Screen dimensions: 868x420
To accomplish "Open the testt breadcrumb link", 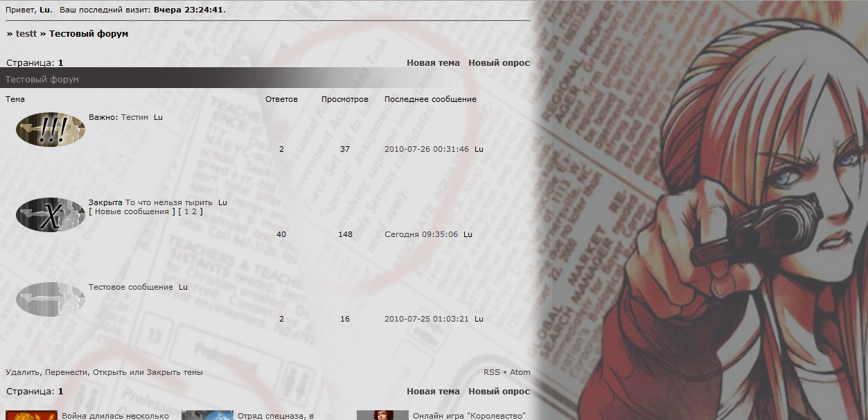I will 26,33.
